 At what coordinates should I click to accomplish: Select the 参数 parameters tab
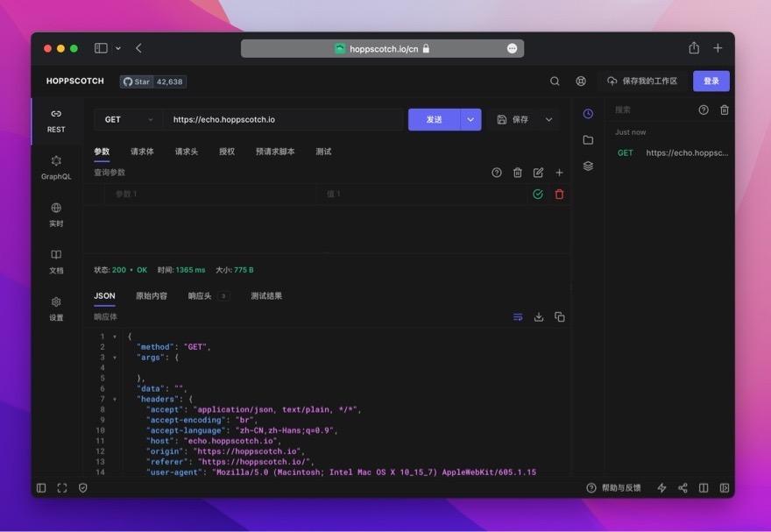point(102,152)
